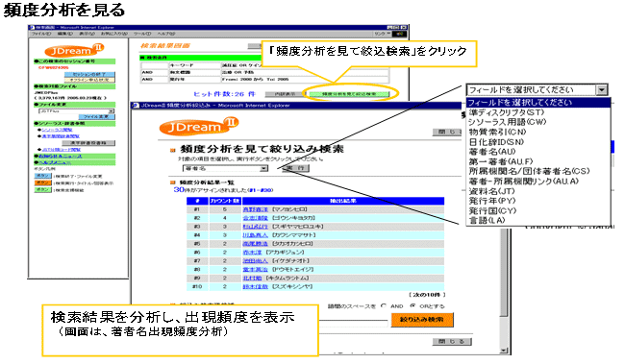
Task: Open the #5 author link in the results
Action: click(x=255, y=244)
